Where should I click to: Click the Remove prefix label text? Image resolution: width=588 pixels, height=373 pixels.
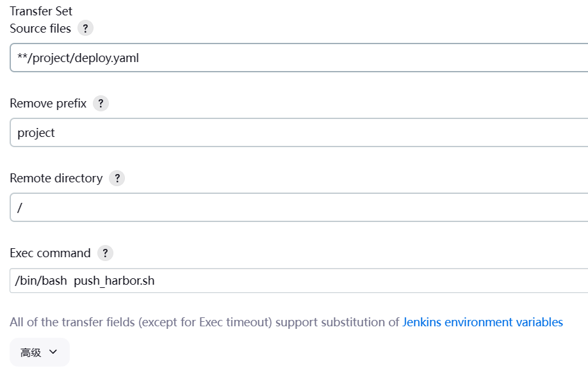48,104
